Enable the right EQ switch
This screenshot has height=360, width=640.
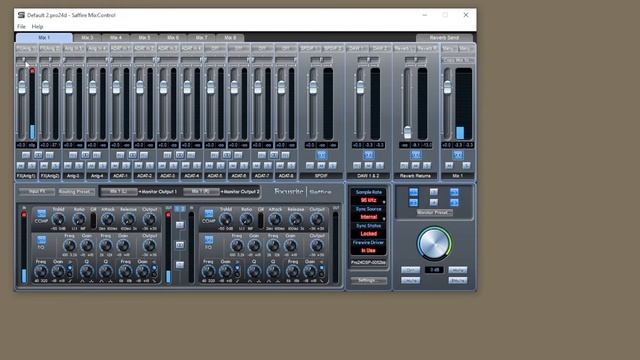[x=209, y=240]
